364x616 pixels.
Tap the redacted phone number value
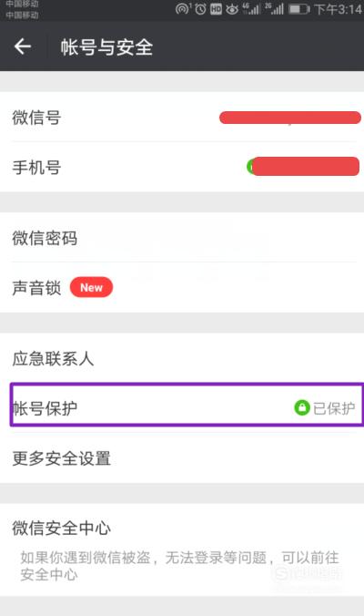tap(303, 167)
